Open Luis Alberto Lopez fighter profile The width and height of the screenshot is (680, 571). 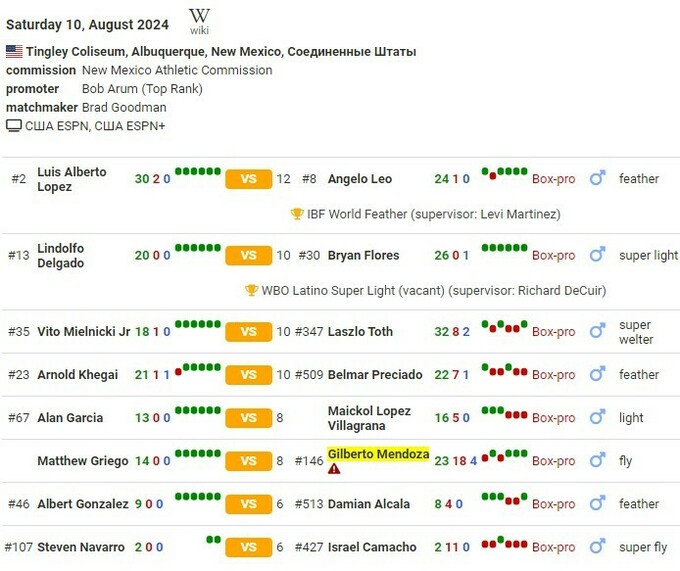71,179
